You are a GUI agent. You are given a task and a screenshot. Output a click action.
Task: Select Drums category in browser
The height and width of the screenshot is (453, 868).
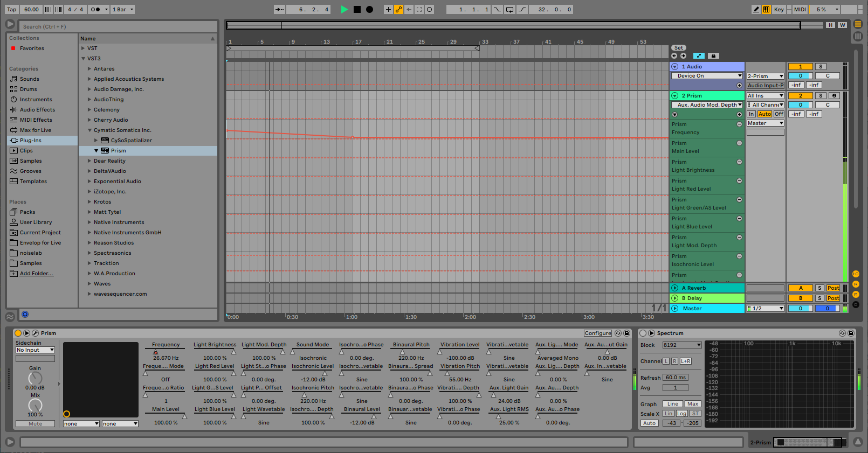[29, 89]
